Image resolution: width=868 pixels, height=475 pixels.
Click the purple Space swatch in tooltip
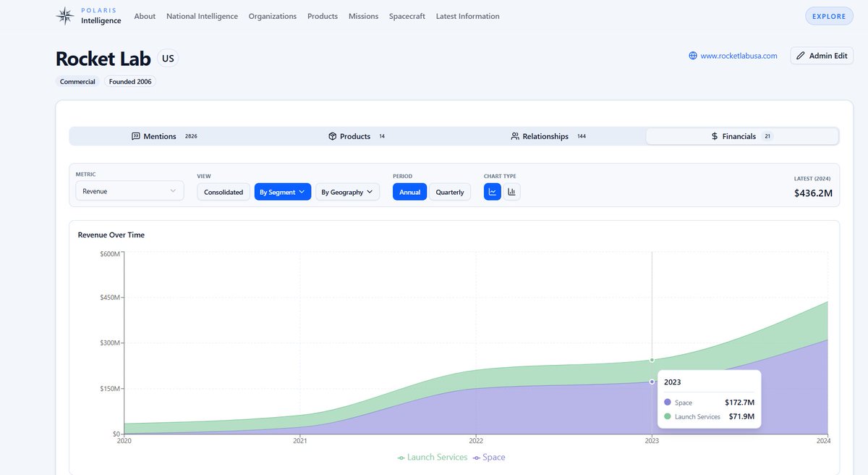point(668,403)
